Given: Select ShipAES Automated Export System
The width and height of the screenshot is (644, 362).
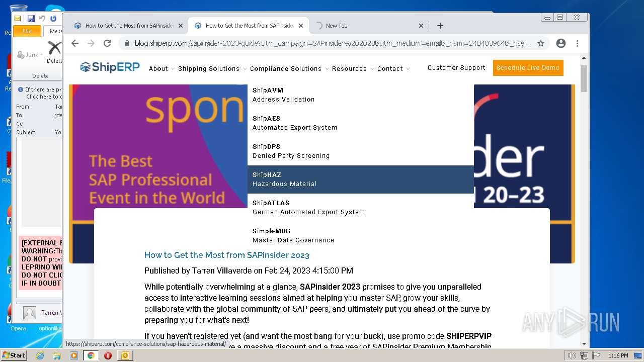Looking at the screenshot, I should (x=361, y=123).
